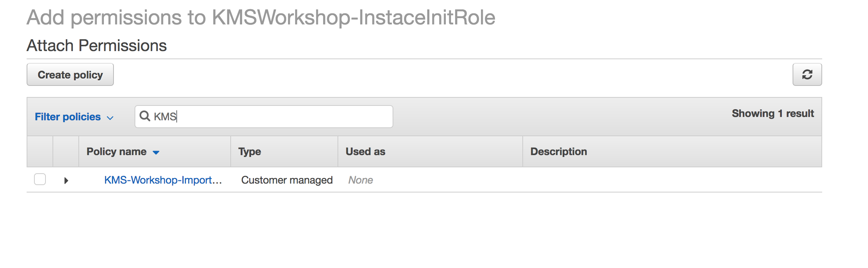Viewport: 868px width, 268px height.
Task: Sort by Policy name column header
Action: click(x=116, y=151)
